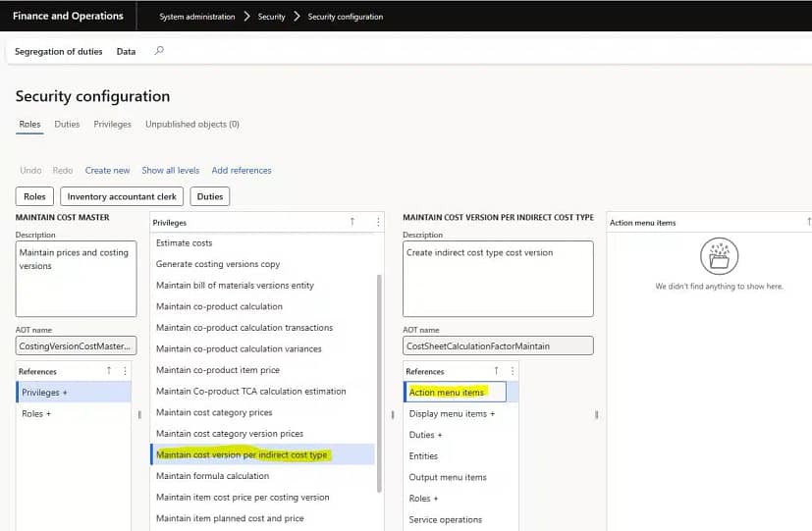The width and height of the screenshot is (812, 531).
Task: Select Maintain item planned cost and price
Action: tap(262, 518)
